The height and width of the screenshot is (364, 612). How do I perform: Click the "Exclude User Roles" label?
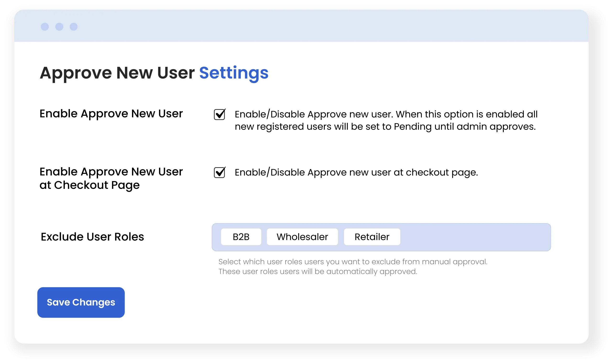(x=92, y=237)
